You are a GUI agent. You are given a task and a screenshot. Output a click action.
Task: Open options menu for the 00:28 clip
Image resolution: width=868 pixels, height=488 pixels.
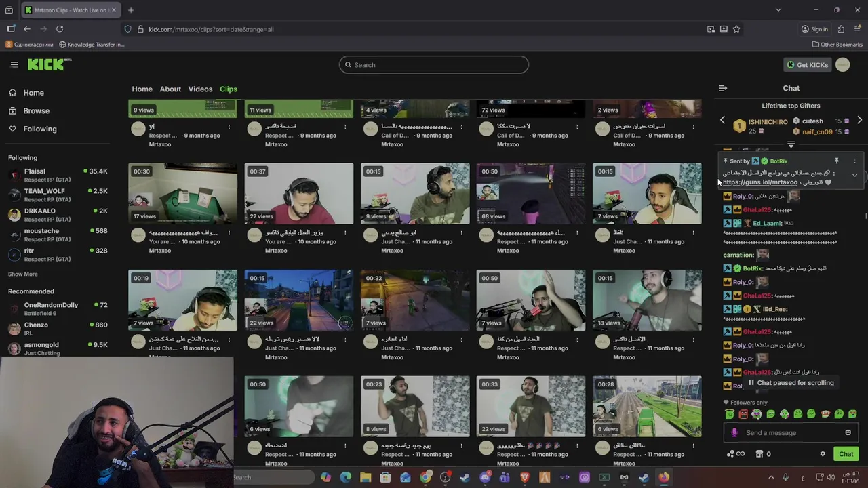click(693, 446)
